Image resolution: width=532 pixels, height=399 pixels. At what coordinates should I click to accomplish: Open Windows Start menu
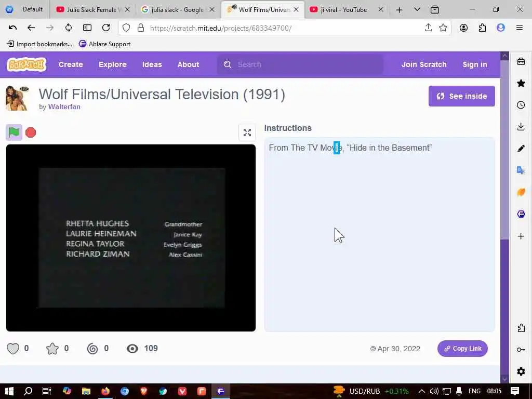pyautogui.click(x=9, y=391)
